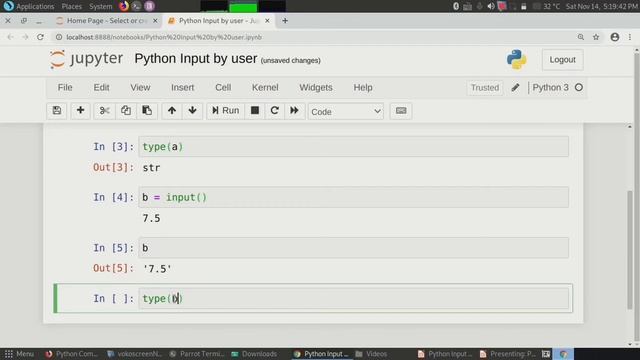Click into the type(a) cell

click(x=353, y=147)
